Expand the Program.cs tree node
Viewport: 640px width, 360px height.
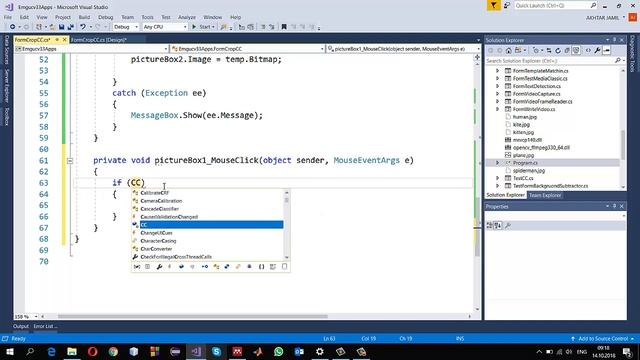point(498,163)
